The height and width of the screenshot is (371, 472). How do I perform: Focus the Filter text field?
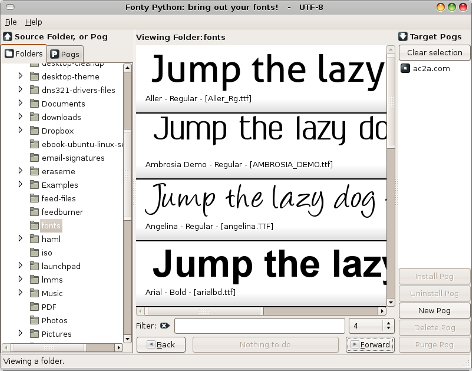pos(259,326)
